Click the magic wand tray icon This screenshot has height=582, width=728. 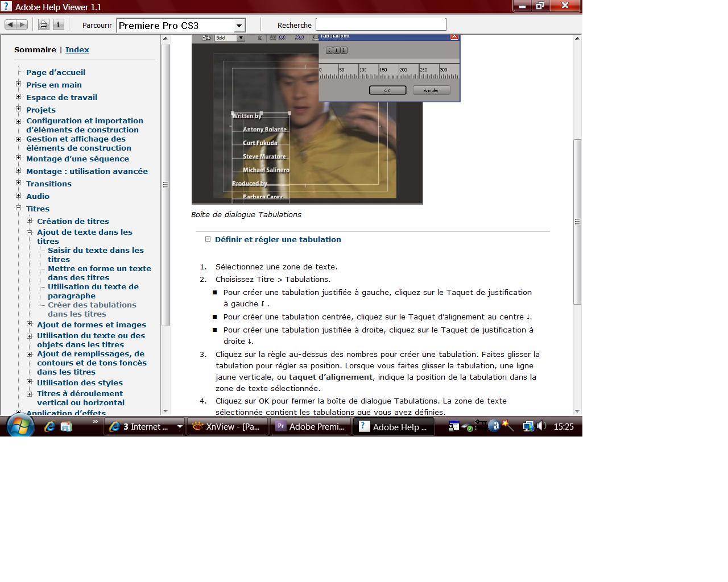(507, 426)
